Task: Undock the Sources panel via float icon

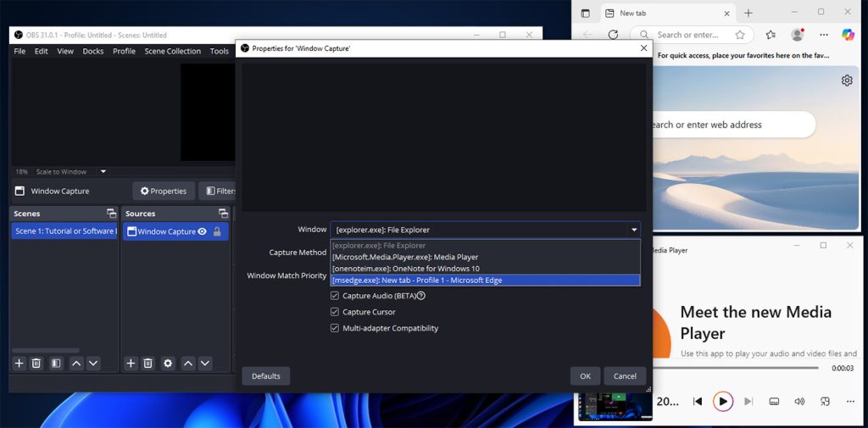Action: click(224, 214)
